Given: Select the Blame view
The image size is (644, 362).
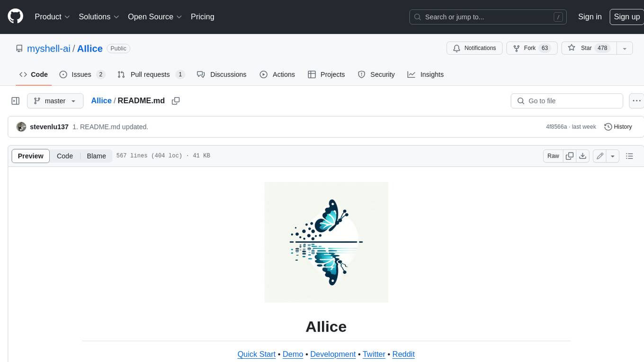Looking at the screenshot, I should click(x=96, y=156).
